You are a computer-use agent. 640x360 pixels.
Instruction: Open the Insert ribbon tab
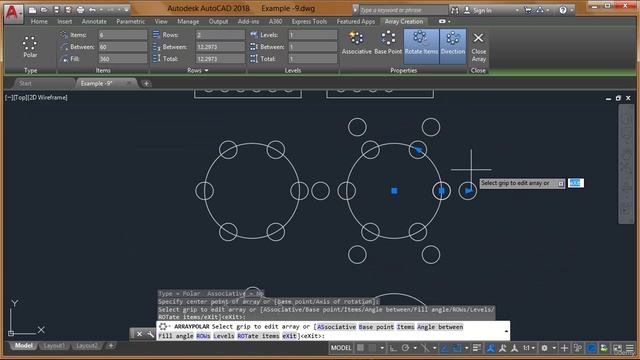(x=64, y=21)
